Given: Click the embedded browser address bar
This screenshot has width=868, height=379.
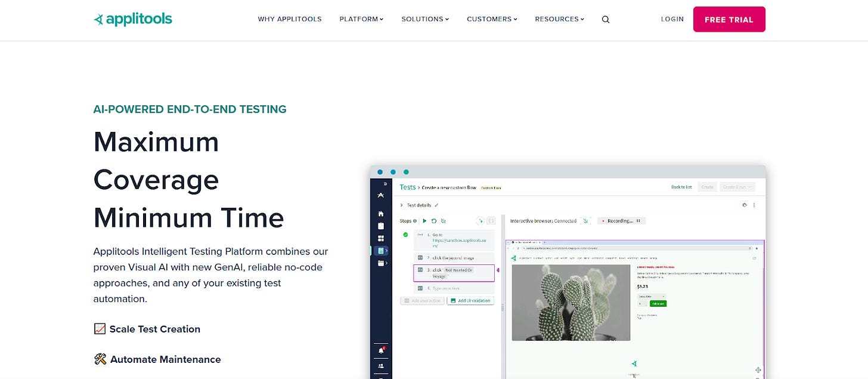Looking at the screenshot, I should (x=638, y=248).
